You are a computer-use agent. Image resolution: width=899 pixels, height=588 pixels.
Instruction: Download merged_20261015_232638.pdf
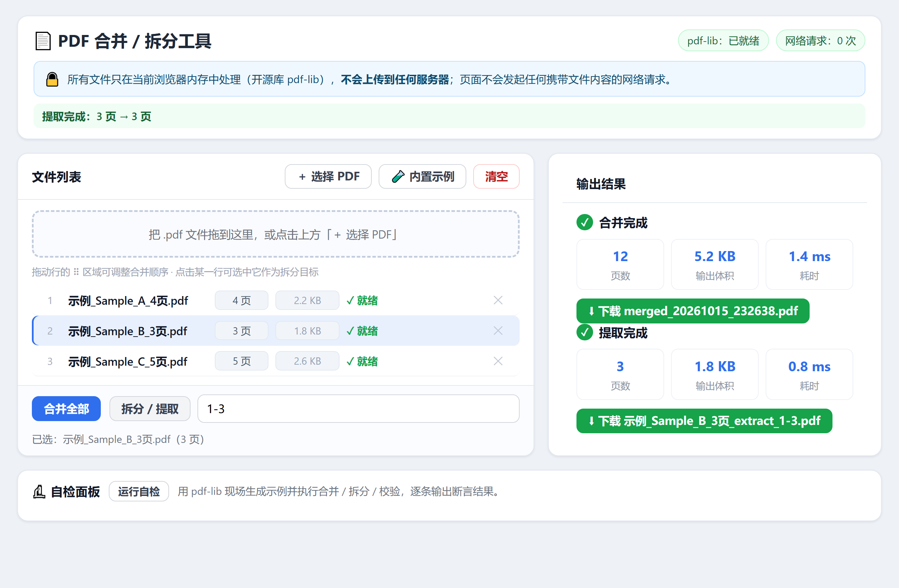coord(693,311)
